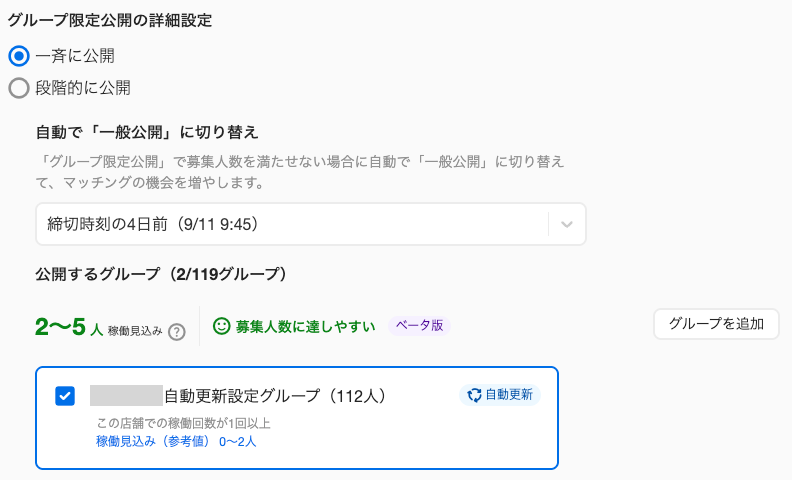Screen dimensions: 792x480
Task: Select the 自動更新設定グループ（112人）card
Action: click(297, 418)
